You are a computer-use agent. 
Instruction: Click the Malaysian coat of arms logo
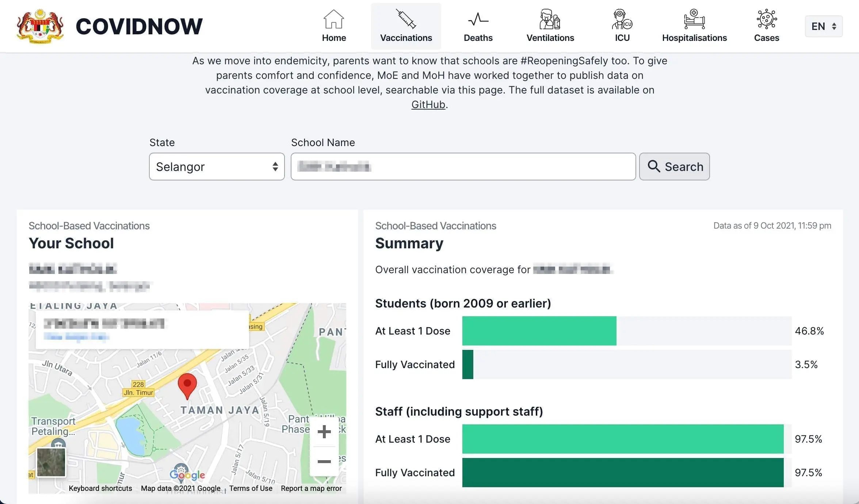(40, 26)
